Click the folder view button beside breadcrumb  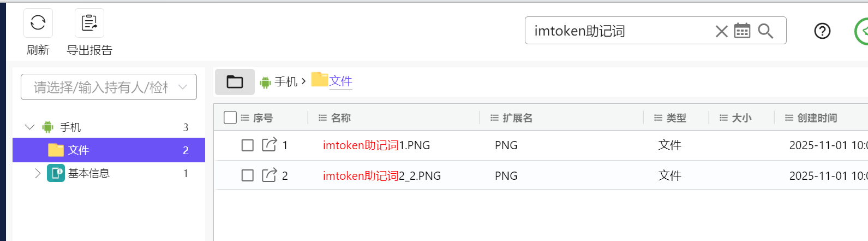pos(235,82)
